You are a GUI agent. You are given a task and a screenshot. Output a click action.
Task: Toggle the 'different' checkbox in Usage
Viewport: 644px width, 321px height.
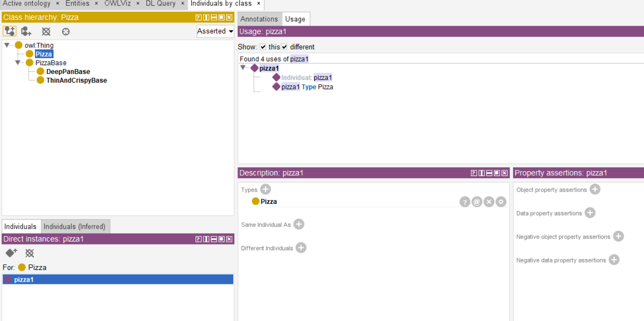[284, 47]
